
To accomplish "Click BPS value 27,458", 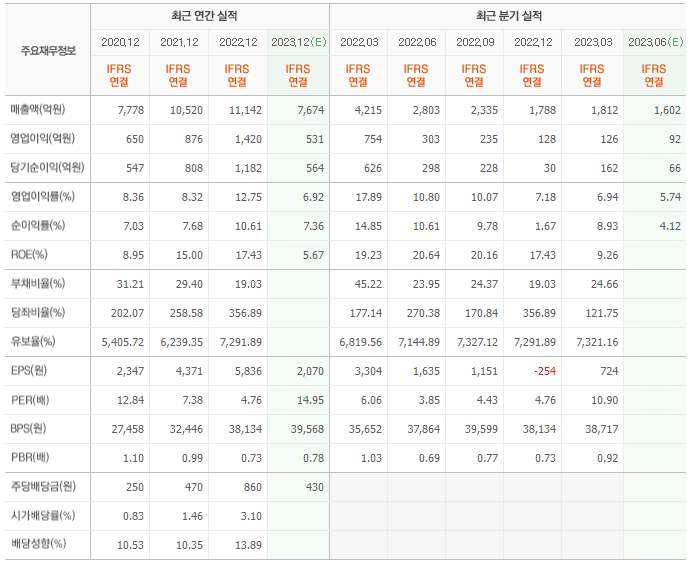I will 128,429.
